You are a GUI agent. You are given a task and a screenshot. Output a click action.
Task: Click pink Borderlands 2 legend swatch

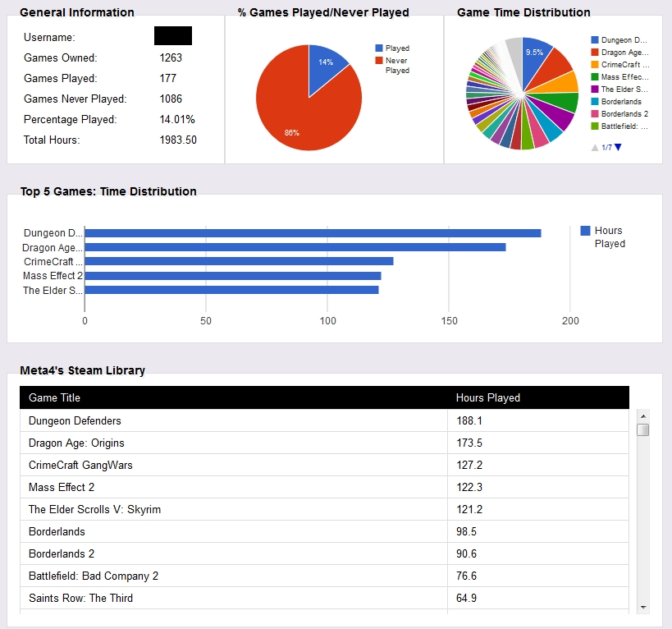(x=595, y=113)
